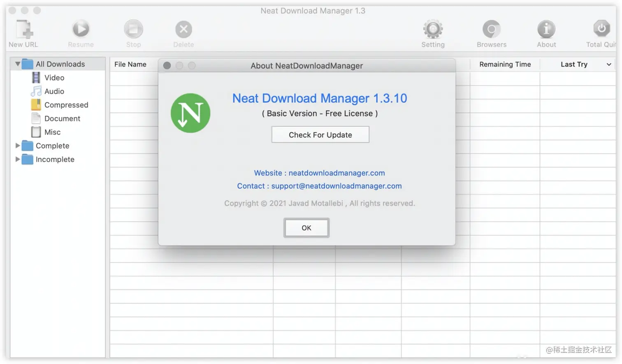The height and width of the screenshot is (364, 622).
Task: Close the About NeatDownloadManager dialog
Action: pos(167,66)
